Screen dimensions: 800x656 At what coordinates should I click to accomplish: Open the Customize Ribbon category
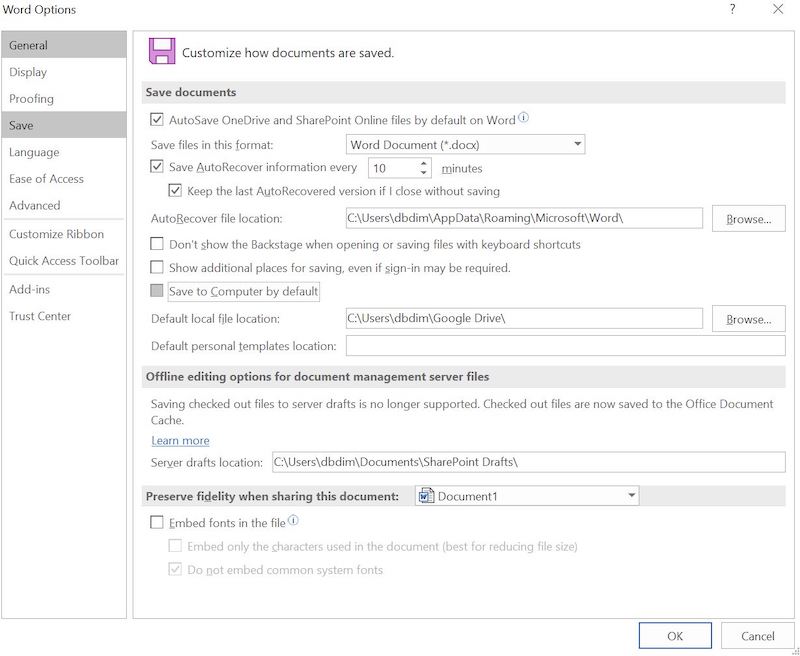(x=64, y=234)
